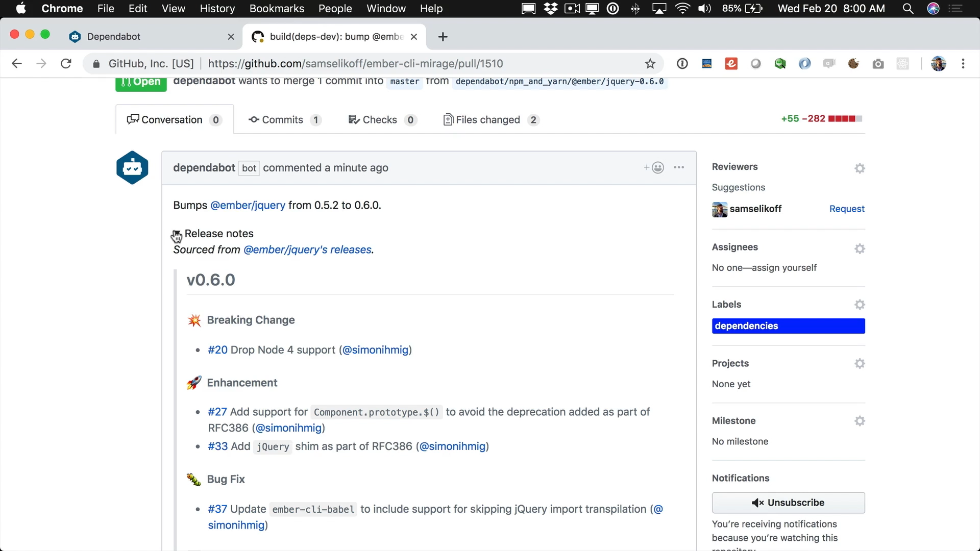The height and width of the screenshot is (551, 980).
Task: Open the Chrome History menu
Action: tap(217, 9)
